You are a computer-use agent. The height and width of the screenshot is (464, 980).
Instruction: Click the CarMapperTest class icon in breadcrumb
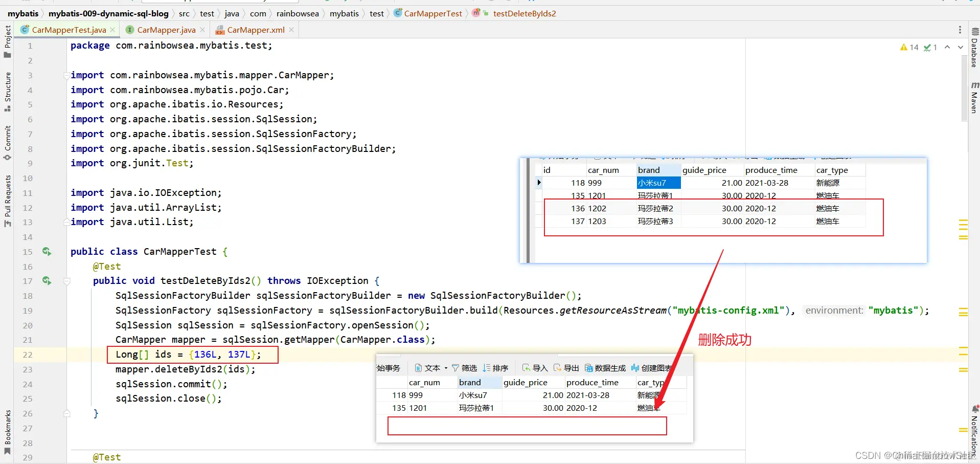[398, 13]
